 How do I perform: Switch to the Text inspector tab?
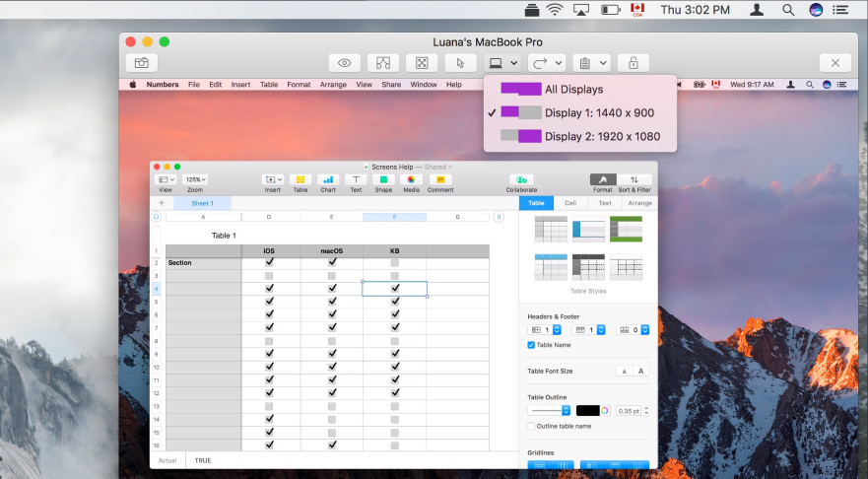point(605,203)
